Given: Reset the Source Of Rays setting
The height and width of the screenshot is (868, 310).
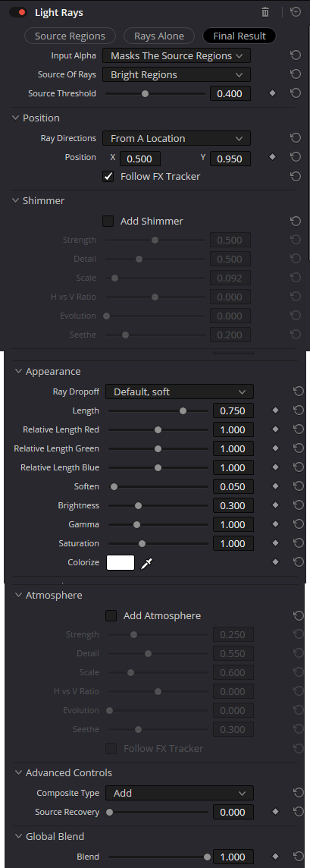Looking at the screenshot, I should pos(296,74).
